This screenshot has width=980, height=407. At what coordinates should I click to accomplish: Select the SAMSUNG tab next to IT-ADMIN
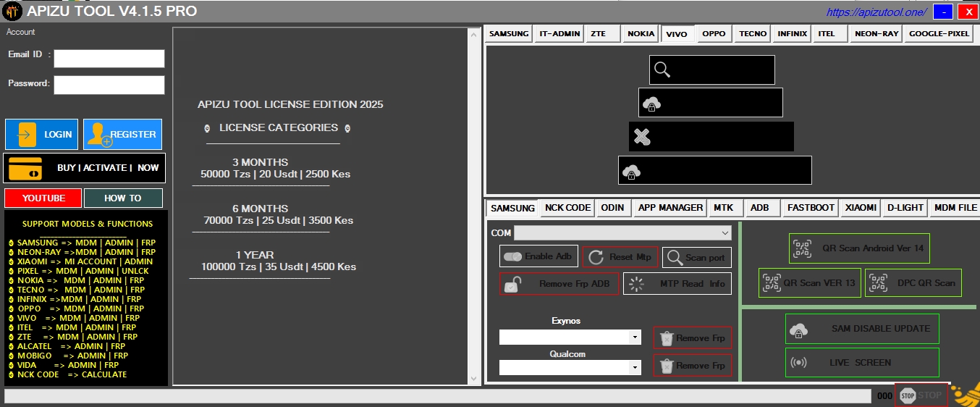tap(509, 33)
